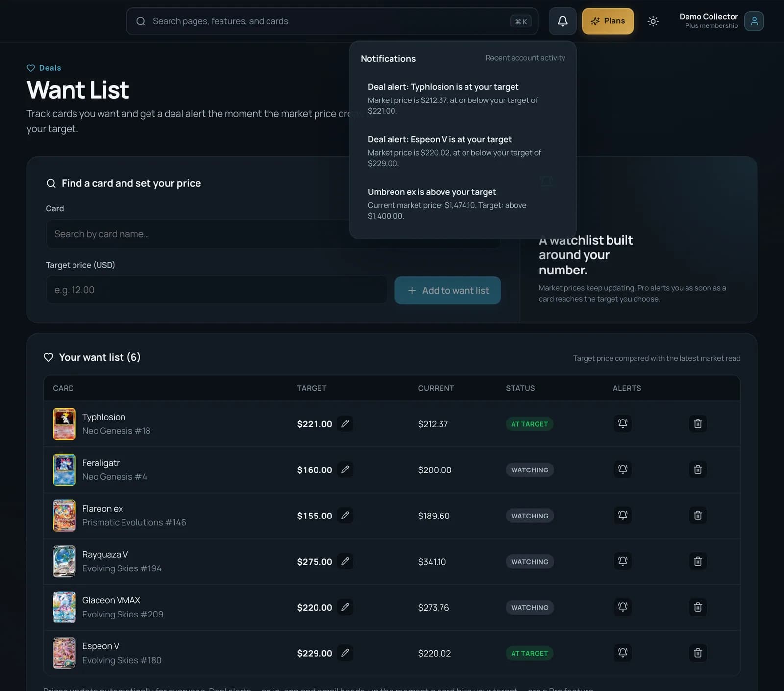Click Prismatic Evolutions #146 set label
The width and height of the screenshot is (784, 691).
click(x=134, y=522)
